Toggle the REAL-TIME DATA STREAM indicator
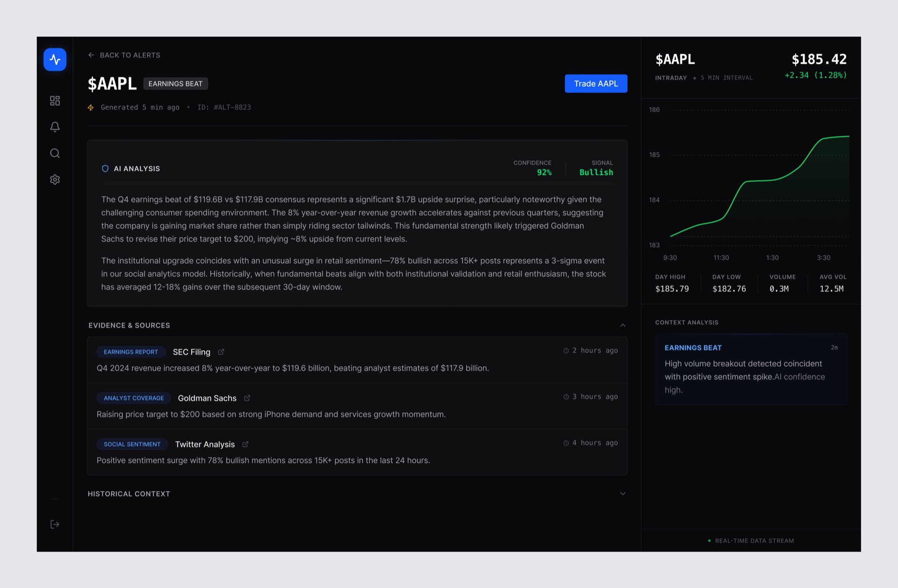 [x=754, y=541]
